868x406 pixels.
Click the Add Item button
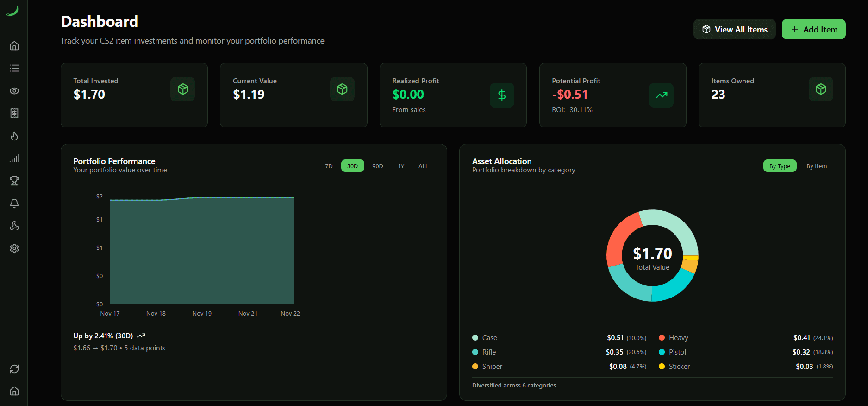813,29
